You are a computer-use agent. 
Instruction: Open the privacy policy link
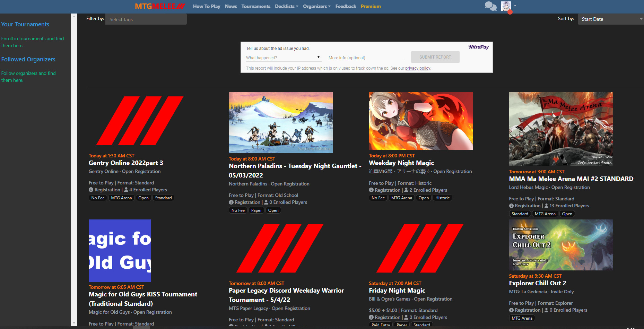(418, 68)
